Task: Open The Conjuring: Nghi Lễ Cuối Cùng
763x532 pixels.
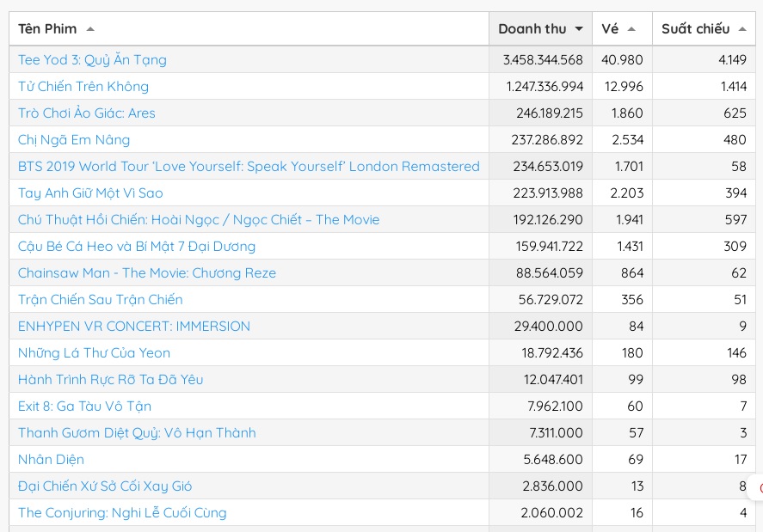Action: pyautogui.click(x=122, y=513)
